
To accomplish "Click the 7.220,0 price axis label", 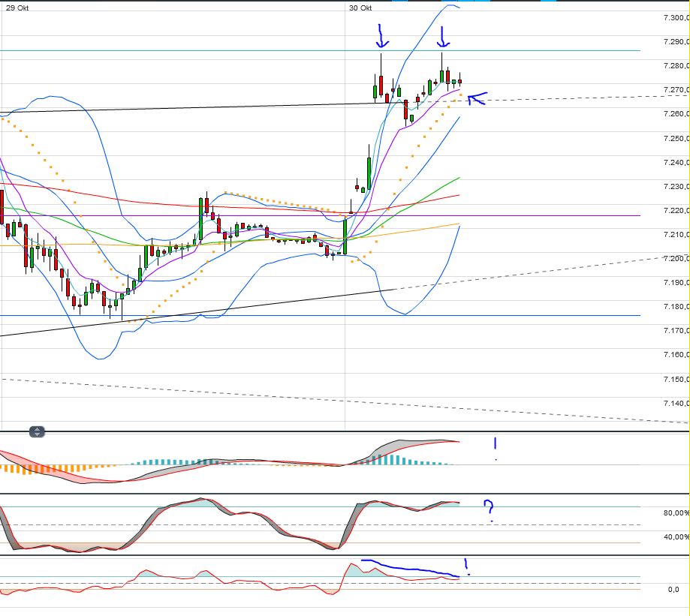I will coord(676,211).
